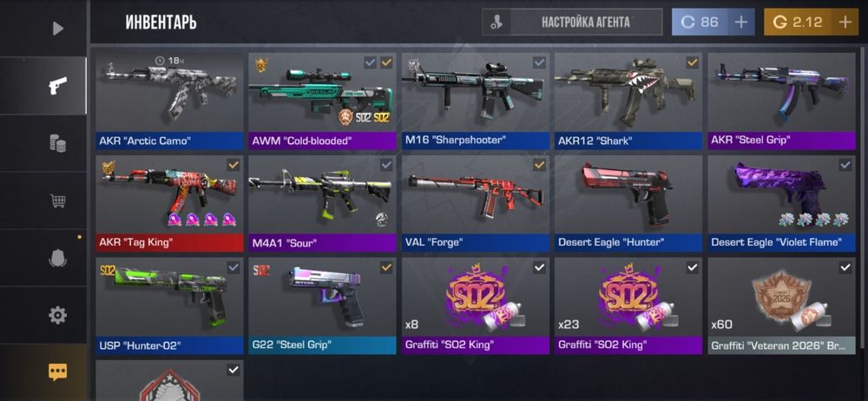This screenshot has width=868, height=401.
Task: Open the chat speech bubble icon
Action: pos(57,372)
